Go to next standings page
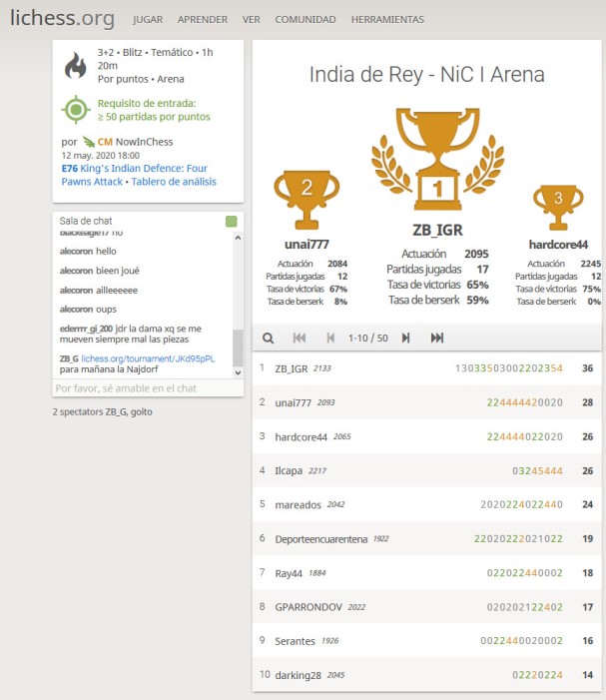 405,339
